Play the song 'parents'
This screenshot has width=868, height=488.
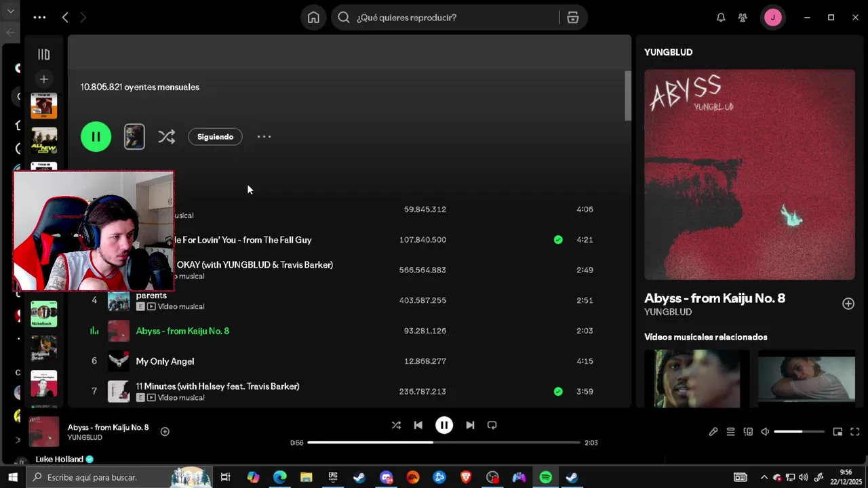(x=151, y=296)
